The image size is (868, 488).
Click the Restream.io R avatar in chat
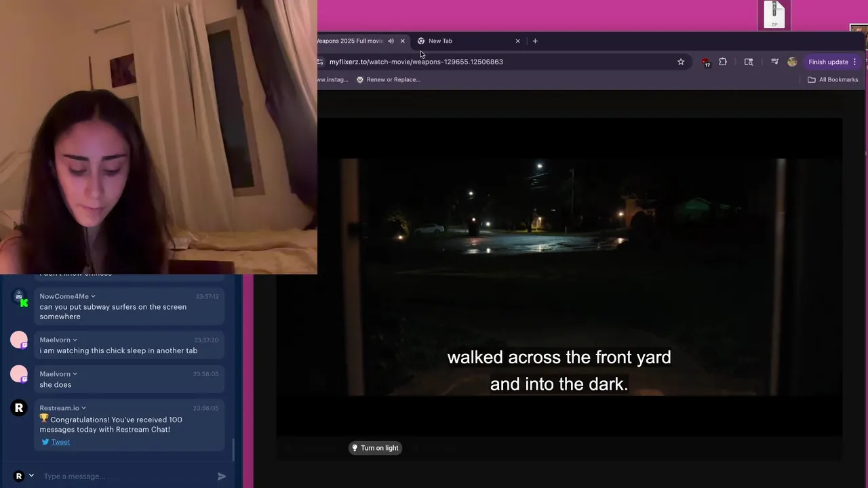click(x=19, y=408)
